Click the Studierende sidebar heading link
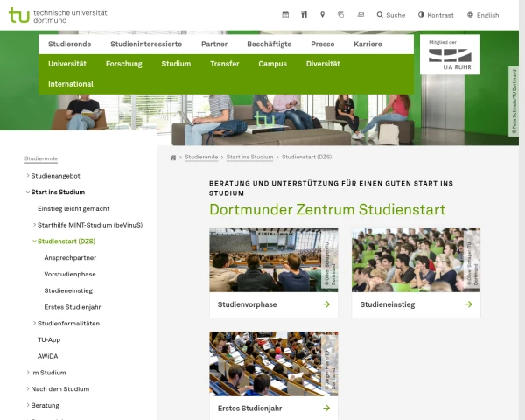This screenshot has width=525, height=420. pyautogui.click(x=41, y=158)
